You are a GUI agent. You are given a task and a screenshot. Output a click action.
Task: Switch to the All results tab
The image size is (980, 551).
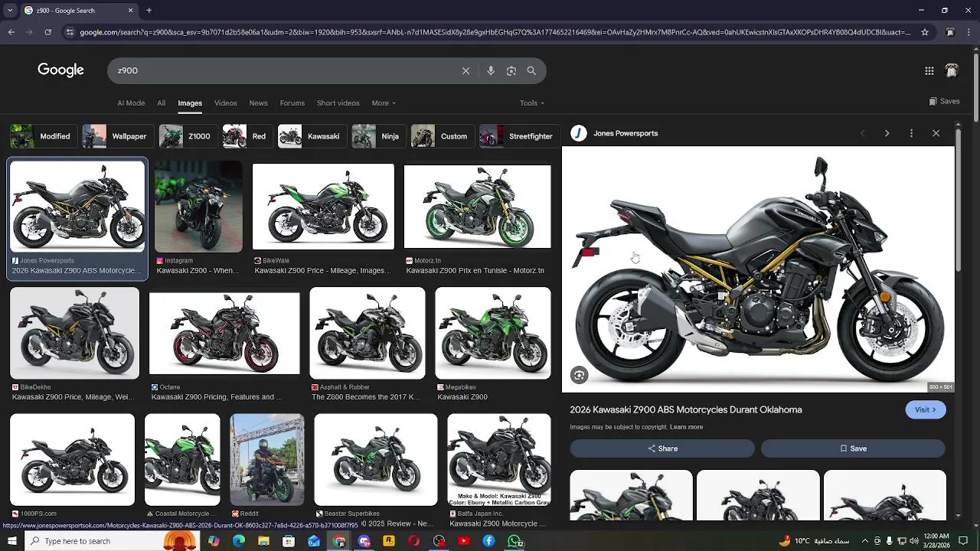tap(161, 103)
